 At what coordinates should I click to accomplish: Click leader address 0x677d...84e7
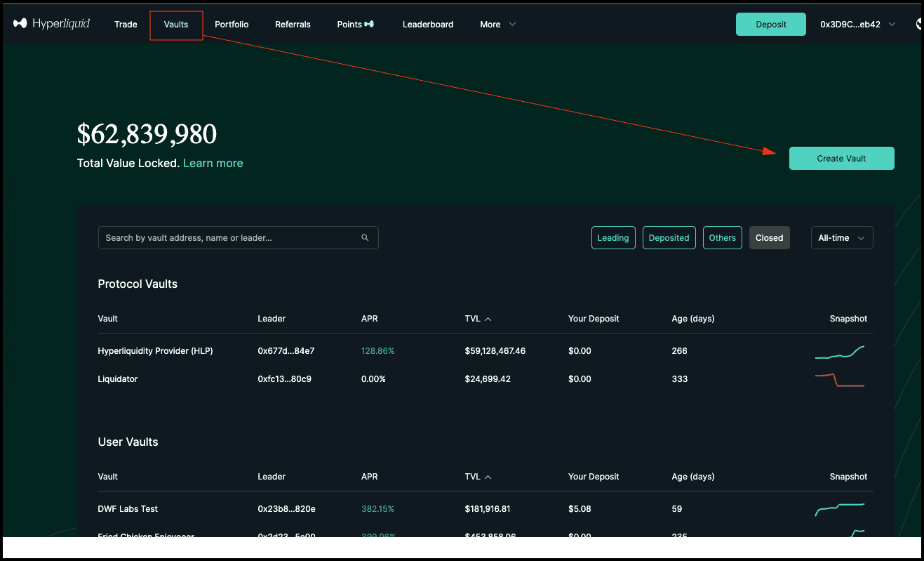tap(286, 351)
